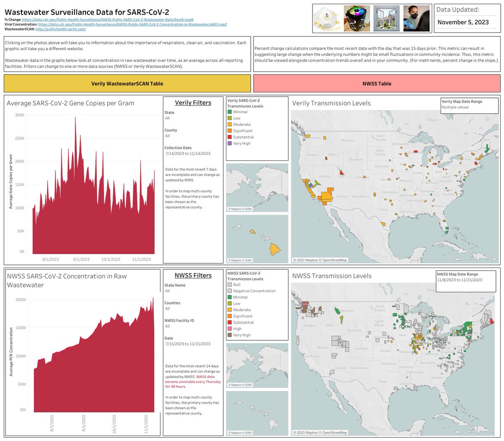Open the NWSS Table button
The image size is (504, 441).
(377, 84)
